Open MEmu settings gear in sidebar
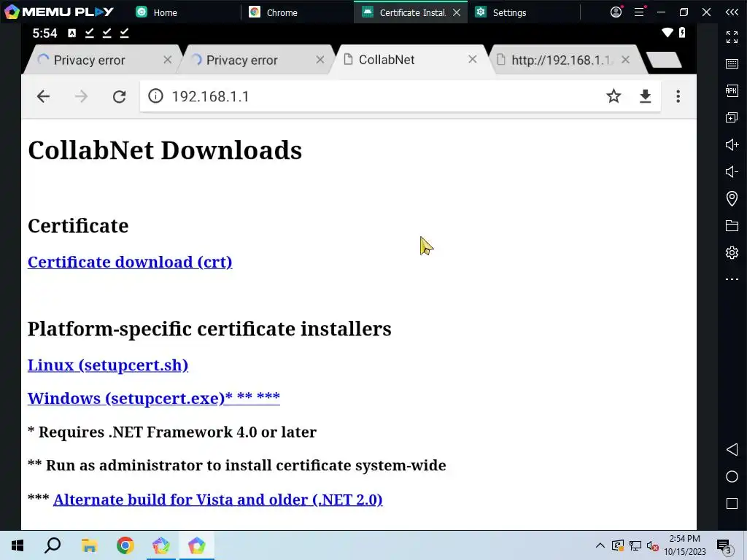 pos(732,252)
